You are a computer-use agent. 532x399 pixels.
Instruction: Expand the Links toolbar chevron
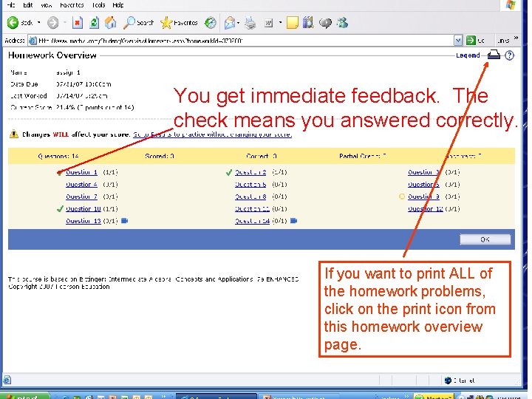click(516, 38)
